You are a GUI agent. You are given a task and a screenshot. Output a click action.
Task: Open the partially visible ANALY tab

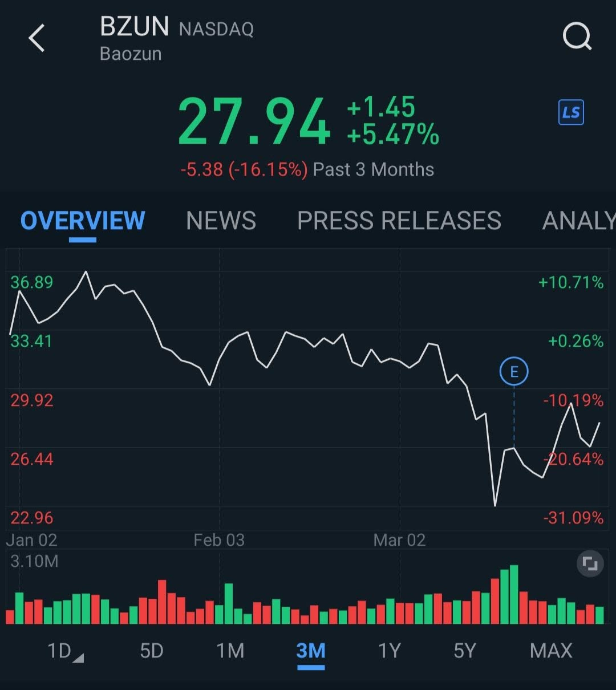pyautogui.click(x=579, y=221)
